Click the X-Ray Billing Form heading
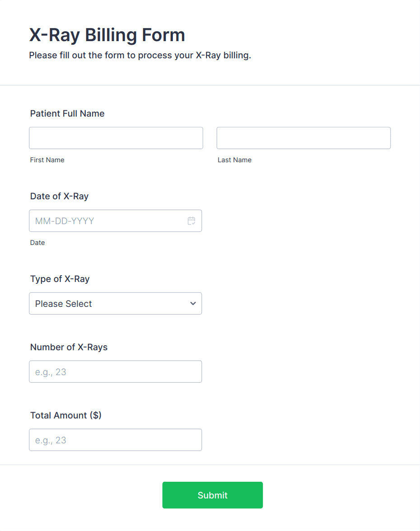 (x=107, y=35)
